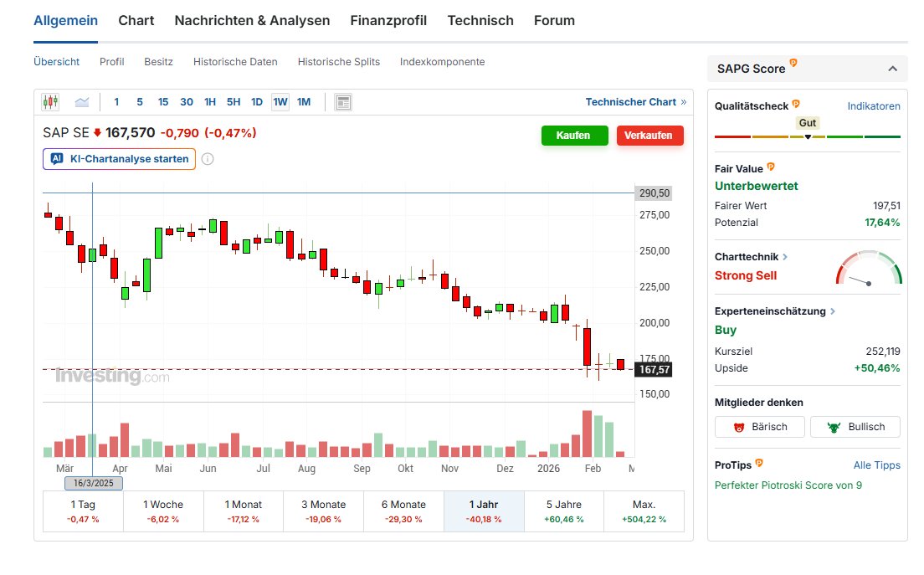Screen dimensions: 924x575
Task: Select 1 Jahr time range
Action: pos(484,511)
